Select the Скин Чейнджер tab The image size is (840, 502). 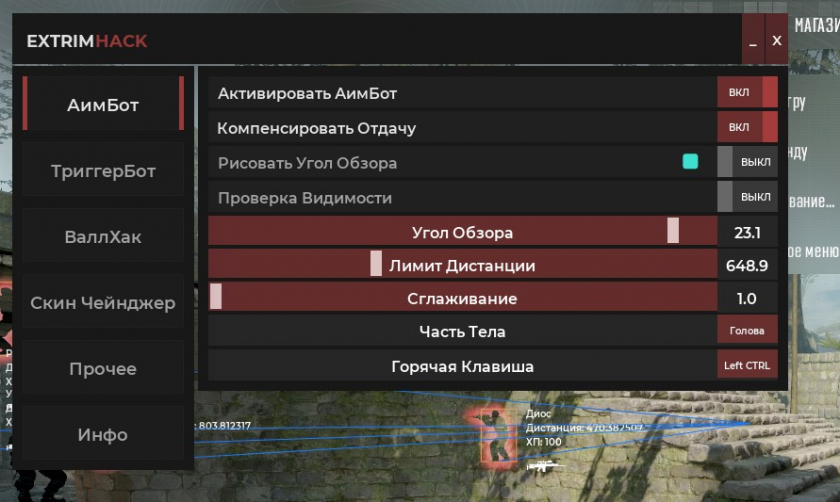(103, 302)
